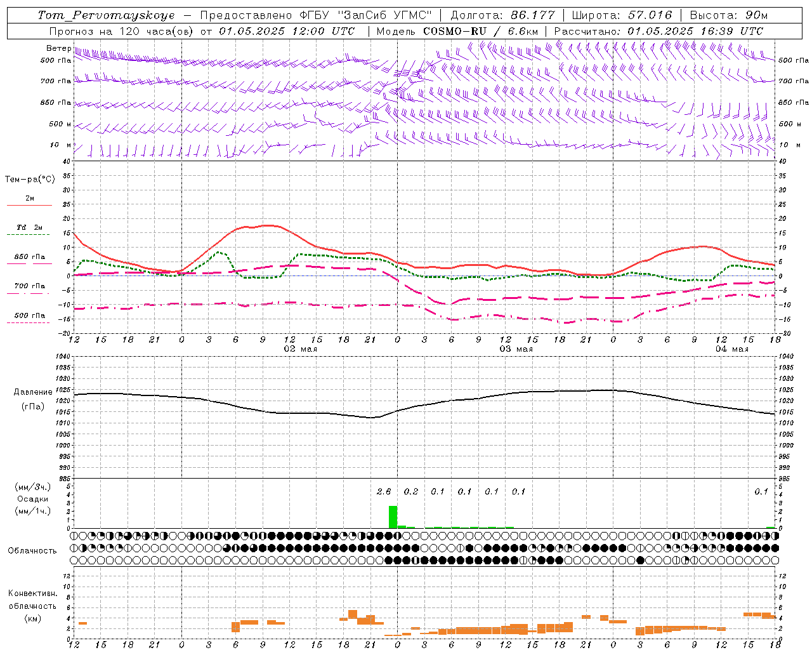Click the Высота: 90м value
Viewport: 812px width, 650px height.
(729, 15)
